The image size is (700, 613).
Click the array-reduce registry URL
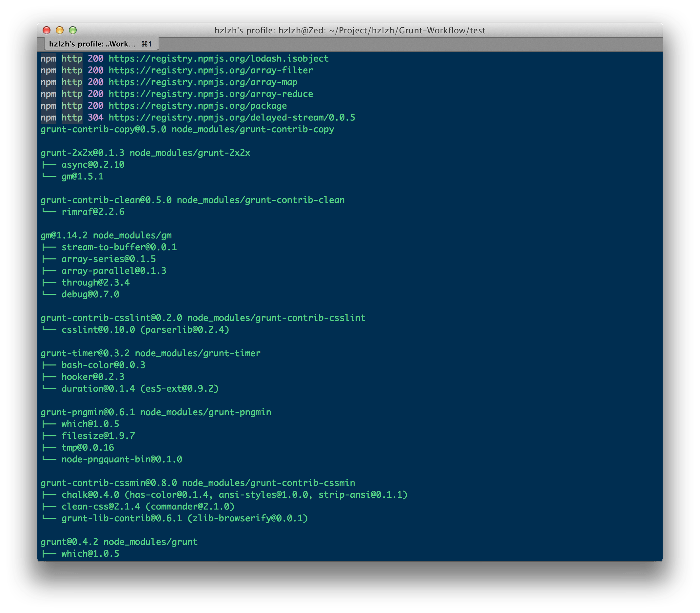(x=211, y=94)
